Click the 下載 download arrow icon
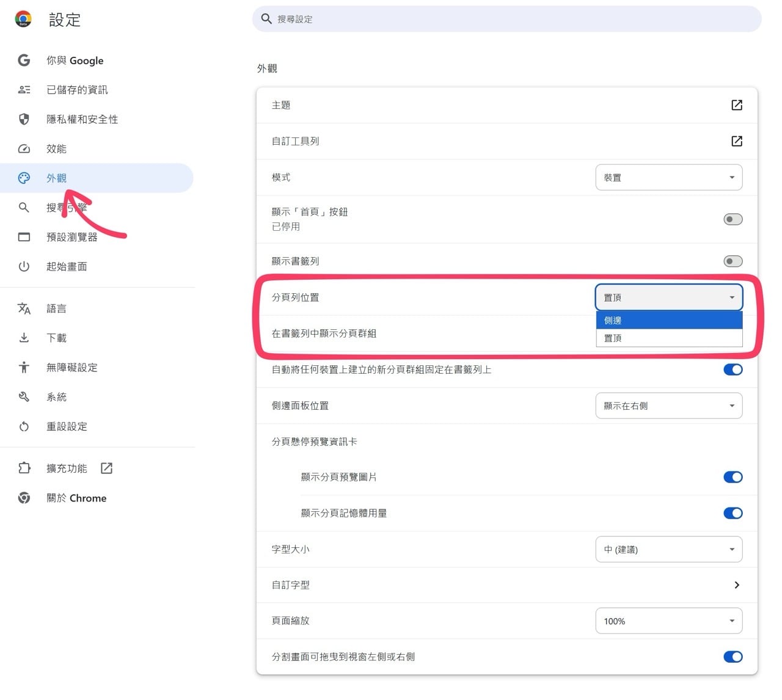 (24, 338)
